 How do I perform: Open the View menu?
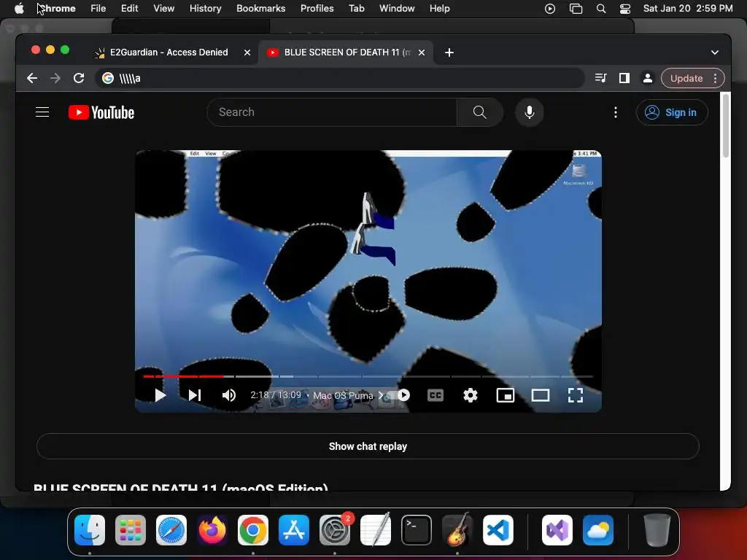(164, 9)
